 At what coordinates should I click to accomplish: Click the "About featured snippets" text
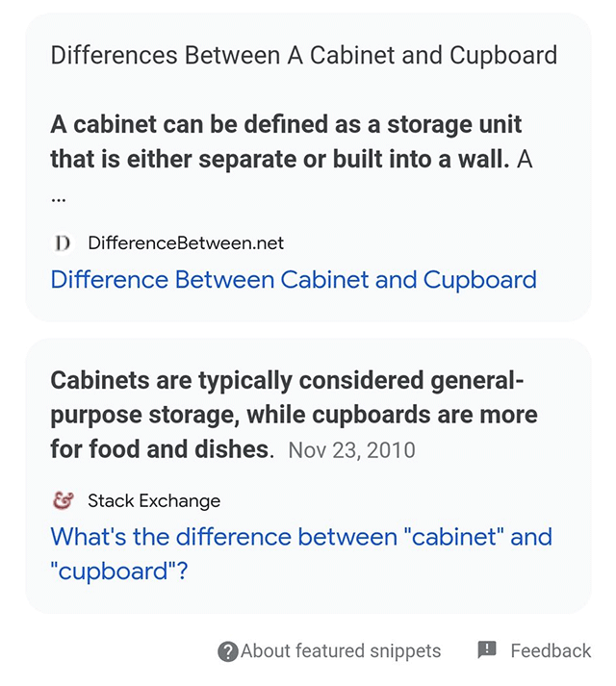[x=341, y=651]
